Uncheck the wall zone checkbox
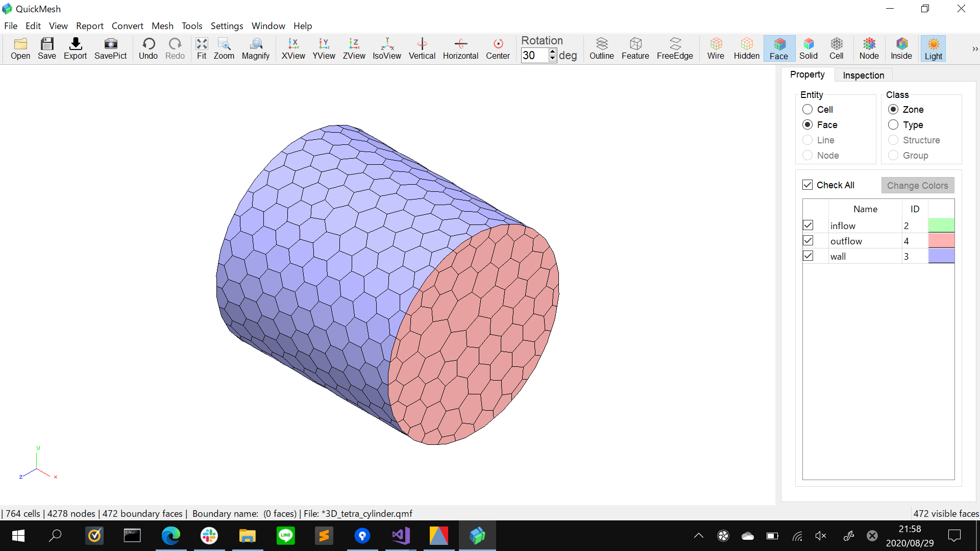Screen dimensions: 980x551 coord(808,256)
